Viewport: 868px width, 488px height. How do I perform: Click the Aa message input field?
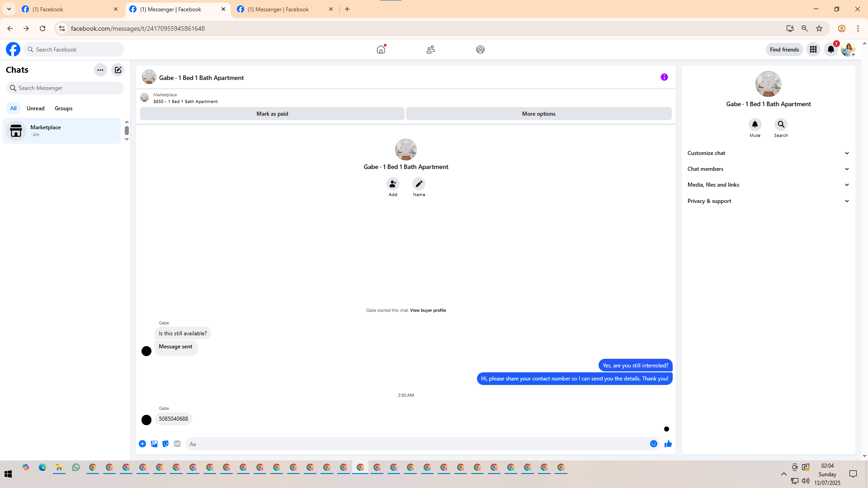click(x=416, y=444)
